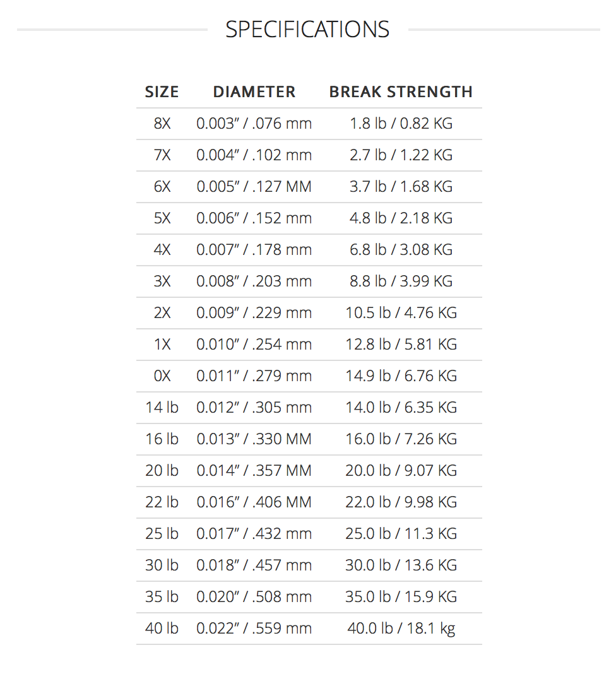The width and height of the screenshot is (616, 674).
Task: Click diameter 0.004″ / .102 mm
Action: (x=254, y=155)
